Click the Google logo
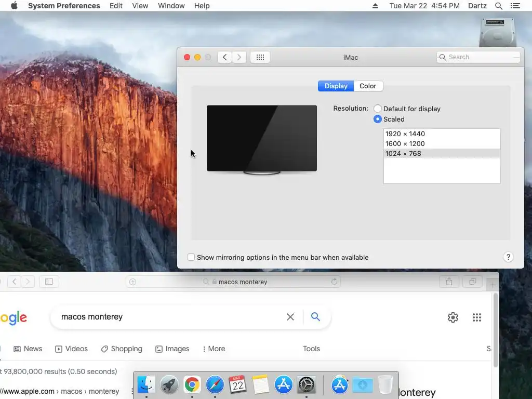 (x=14, y=317)
